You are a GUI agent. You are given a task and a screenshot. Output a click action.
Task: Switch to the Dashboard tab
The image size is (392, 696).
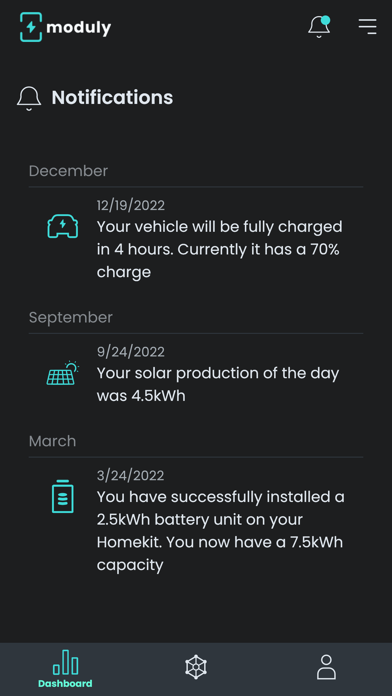[65, 669]
